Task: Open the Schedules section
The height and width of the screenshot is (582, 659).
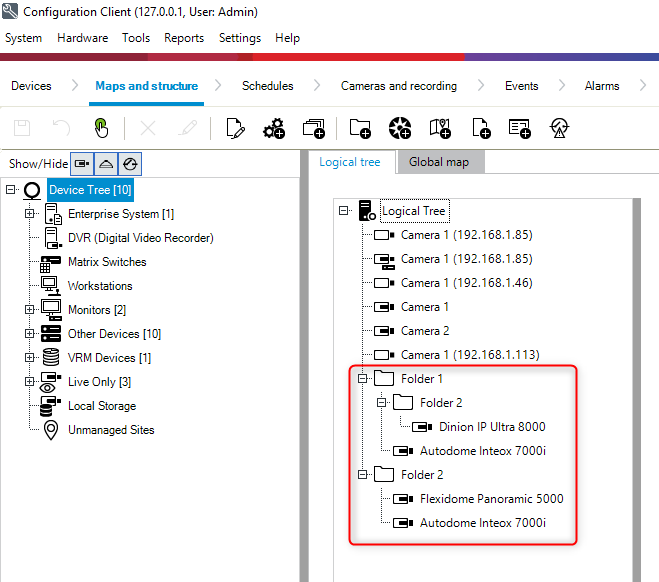Action: pos(267,86)
